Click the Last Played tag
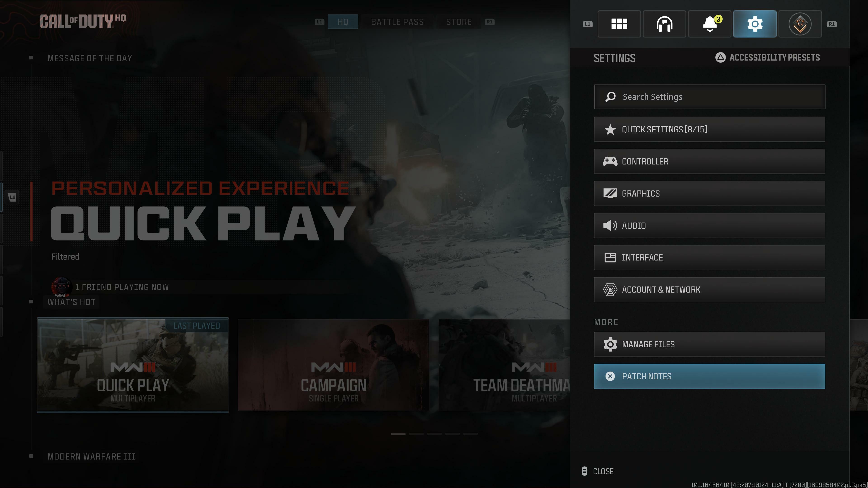The image size is (868, 488). click(x=197, y=326)
